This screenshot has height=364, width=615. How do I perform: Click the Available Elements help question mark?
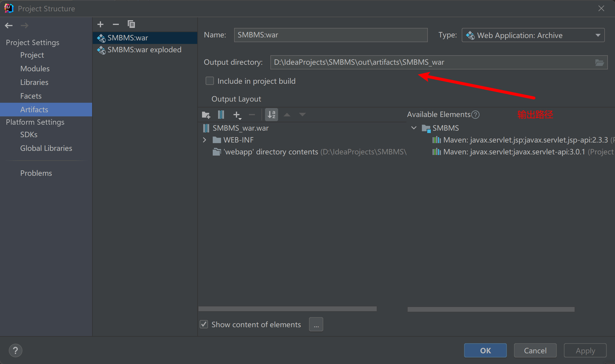pyautogui.click(x=475, y=115)
